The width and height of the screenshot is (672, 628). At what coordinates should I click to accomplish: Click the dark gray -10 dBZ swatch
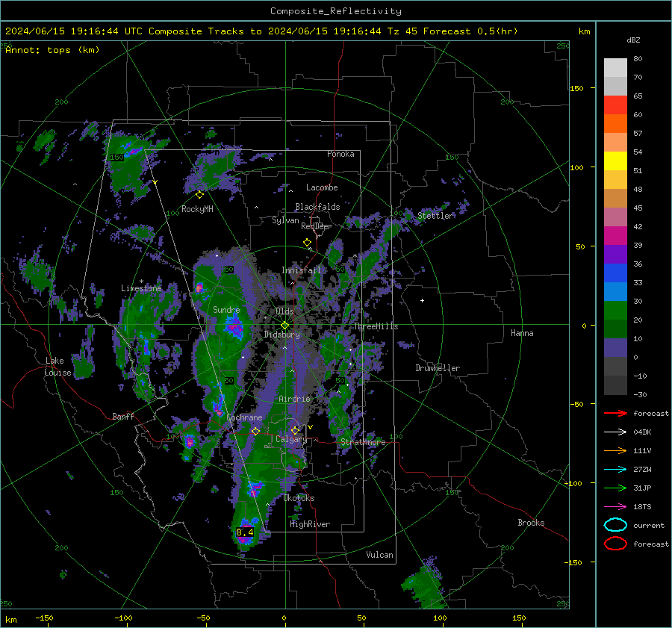(x=615, y=385)
